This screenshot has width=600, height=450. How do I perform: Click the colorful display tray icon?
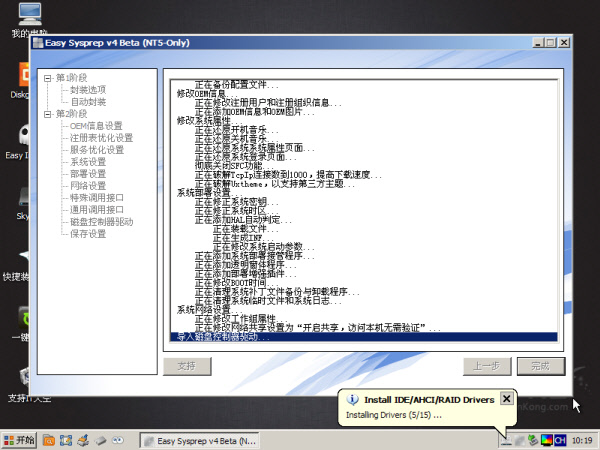coord(546,440)
